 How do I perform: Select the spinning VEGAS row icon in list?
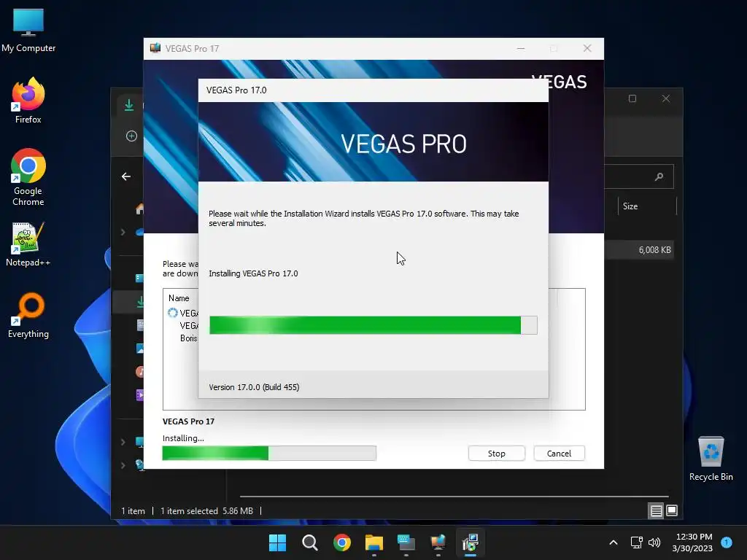172,313
